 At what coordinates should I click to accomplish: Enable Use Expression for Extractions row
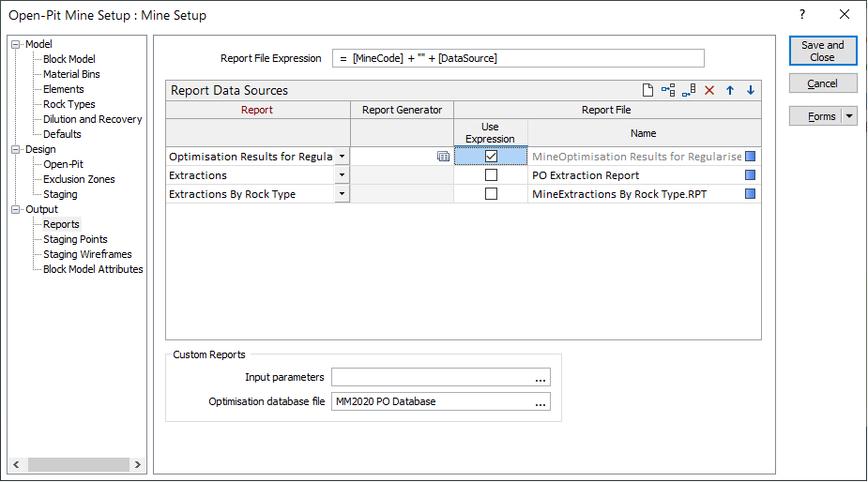pos(491,175)
